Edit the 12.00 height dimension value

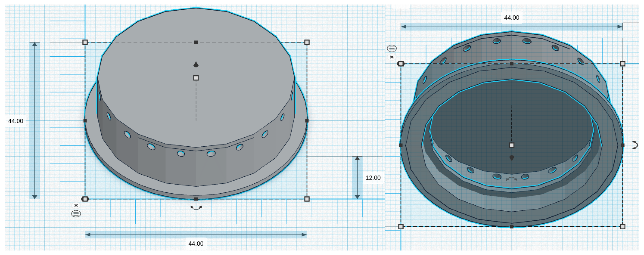tap(373, 178)
